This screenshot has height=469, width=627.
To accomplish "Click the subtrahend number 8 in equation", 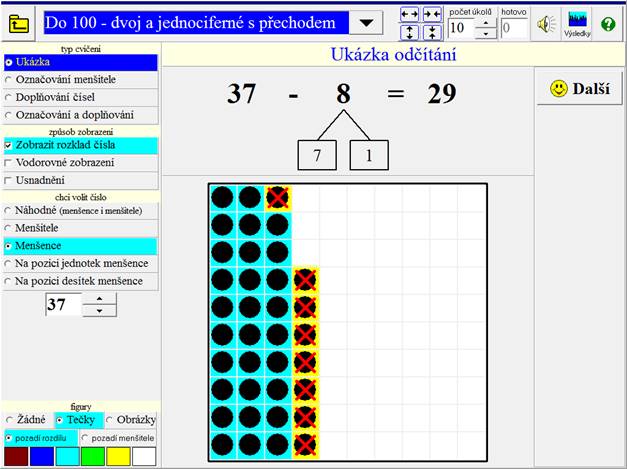I will (x=343, y=94).
